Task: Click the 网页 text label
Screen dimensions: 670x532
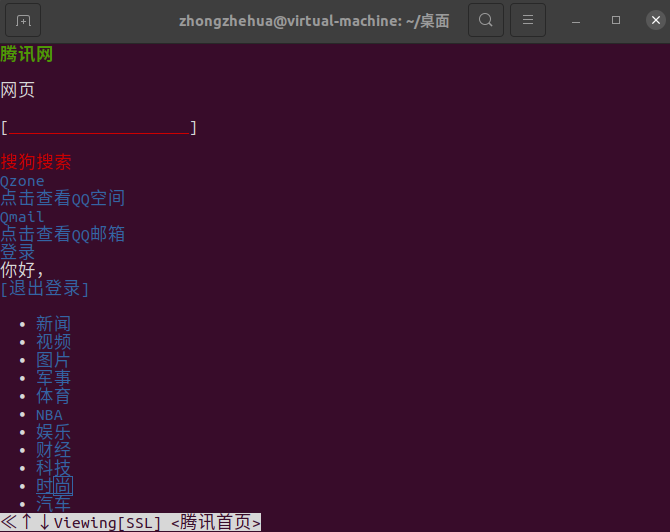Action: 18,90
